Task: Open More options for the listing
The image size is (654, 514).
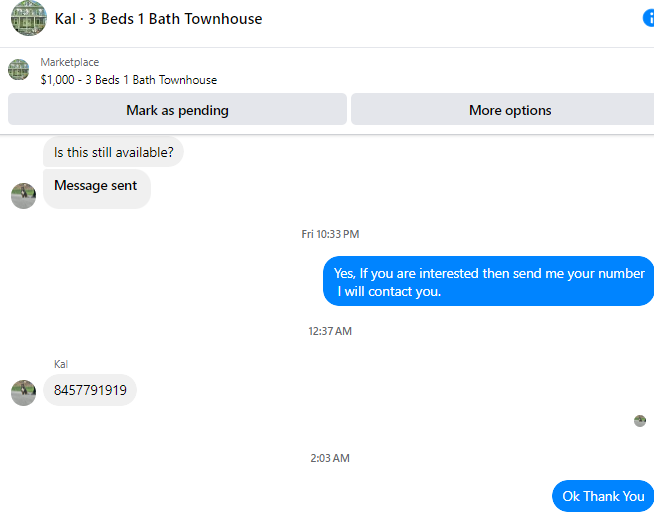Action: click(x=503, y=109)
